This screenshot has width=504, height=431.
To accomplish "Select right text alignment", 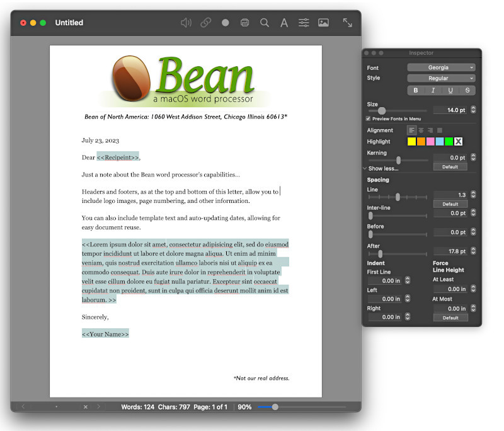I will [x=430, y=130].
